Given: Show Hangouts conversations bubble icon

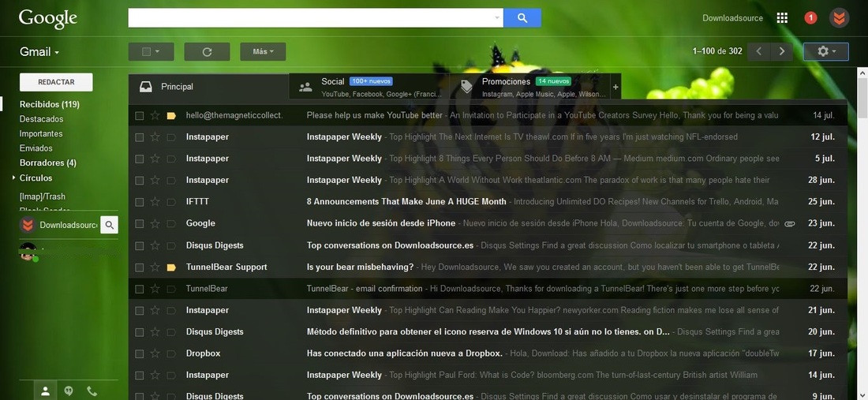Looking at the screenshot, I should (x=69, y=391).
